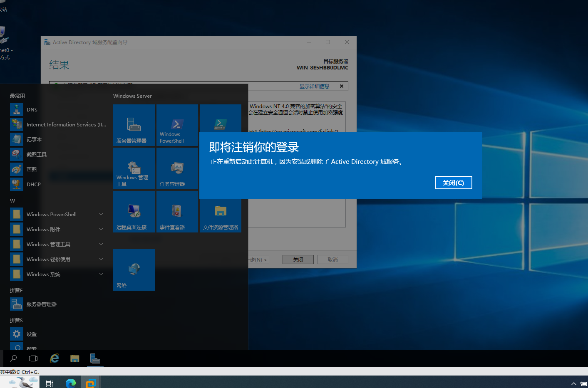Open 文件资源管理器 tile
Image resolution: width=588 pixels, height=388 pixels.
221,216
